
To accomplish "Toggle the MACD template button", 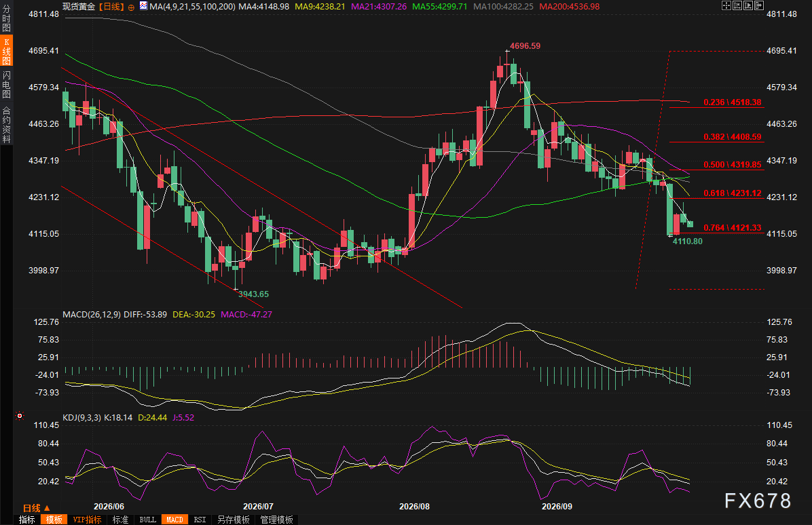I will pyautogui.click(x=174, y=520).
